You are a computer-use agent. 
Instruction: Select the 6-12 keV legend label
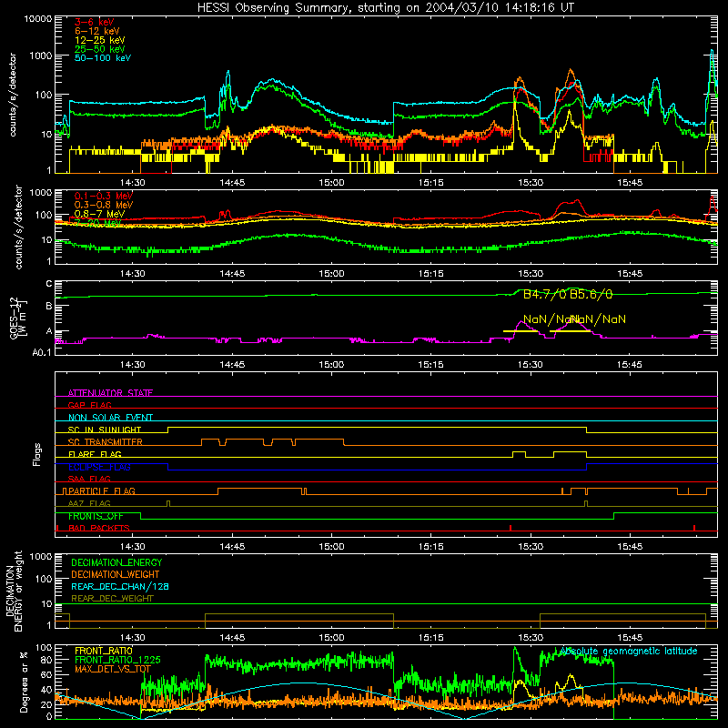[97, 31]
